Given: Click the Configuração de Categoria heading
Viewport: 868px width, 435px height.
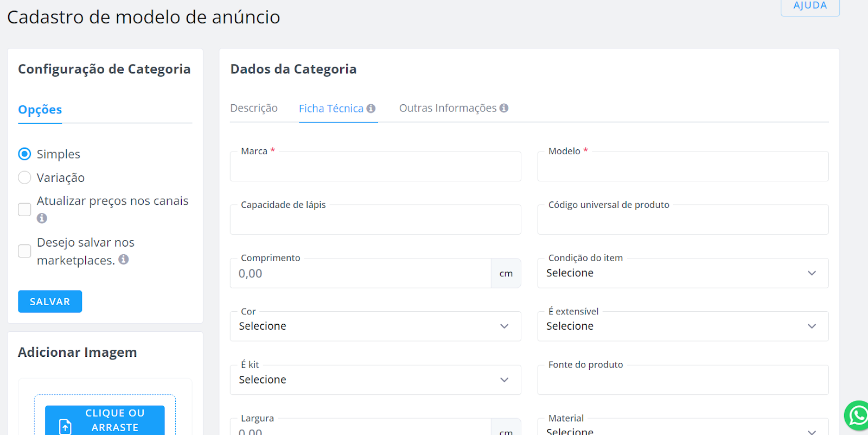Looking at the screenshot, I should (x=104, y=69).
